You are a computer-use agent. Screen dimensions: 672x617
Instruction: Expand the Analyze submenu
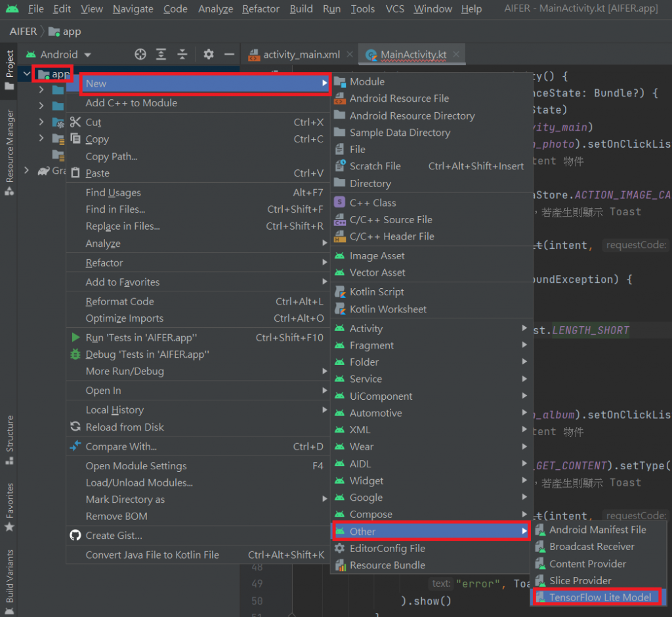(198, 244)
